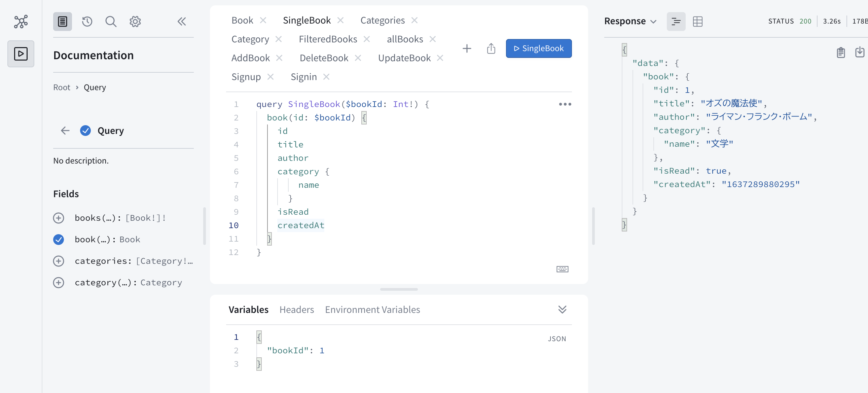868x393 pixels.
Task: Open the Response dropdown
Action: click(x=630, y=21)
